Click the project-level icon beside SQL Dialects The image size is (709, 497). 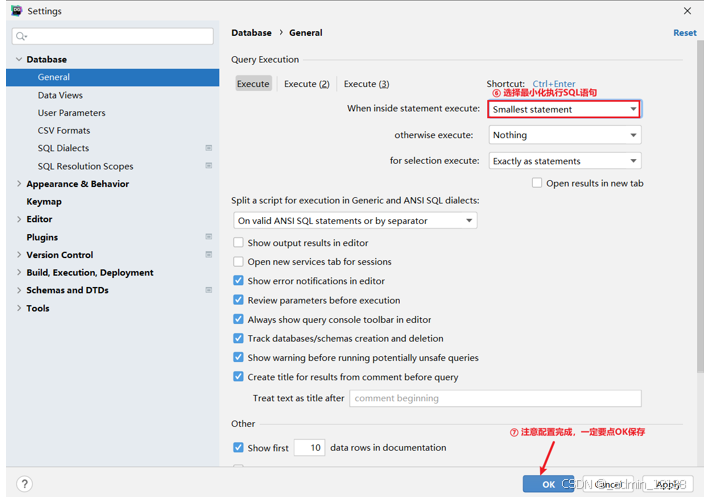point(208,148)
